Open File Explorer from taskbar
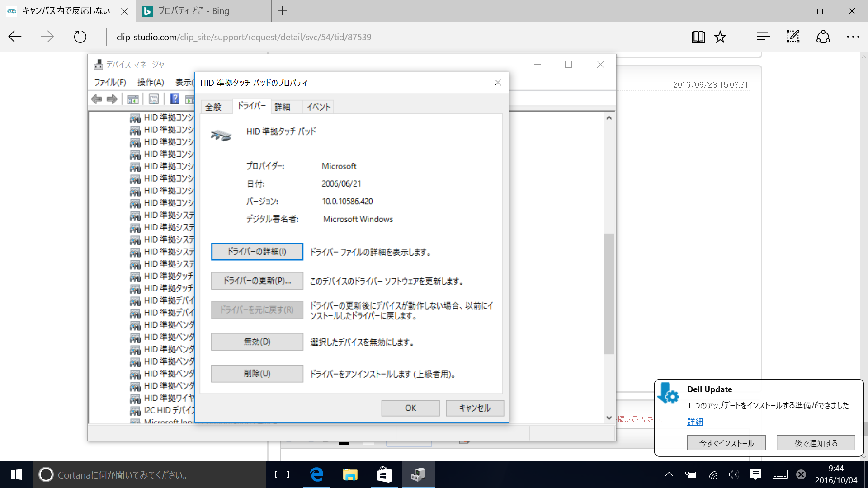868x488 pixels. pyautogui.click(x=350, y=474)
